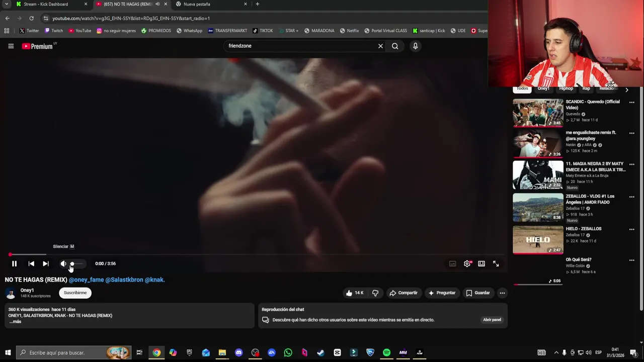The width and height of the screenshot is (644, 362).
Task: Select the Hiphop filter chip
Action: click(x=566, y=89)
